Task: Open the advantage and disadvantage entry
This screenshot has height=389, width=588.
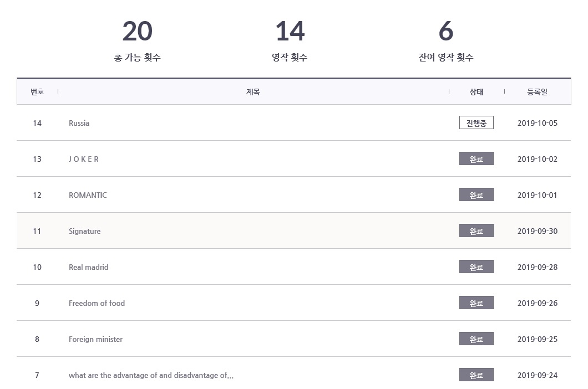Action: [151, 375]
